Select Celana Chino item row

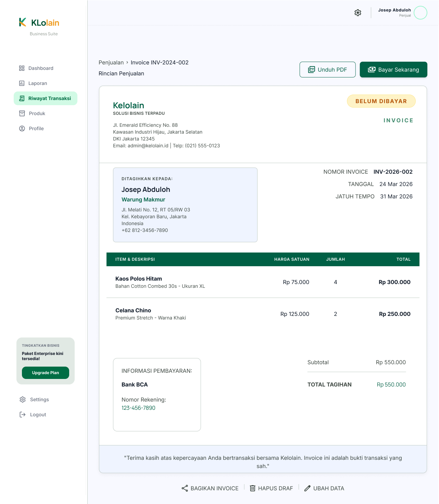[x=263, y=314]
